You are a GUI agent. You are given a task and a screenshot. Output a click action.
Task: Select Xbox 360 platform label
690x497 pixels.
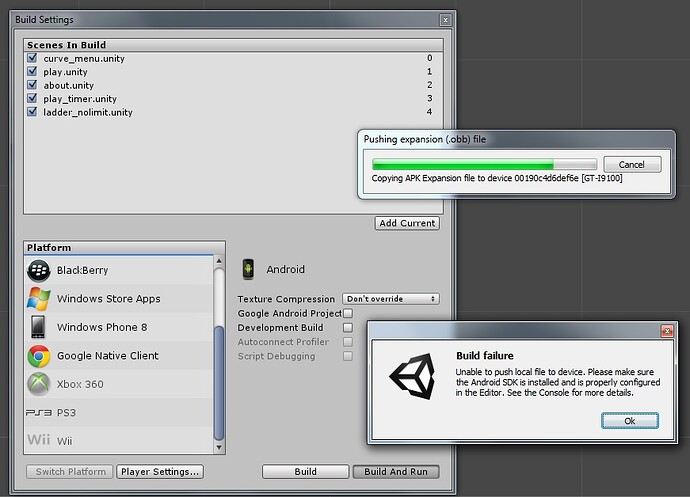pos(80,384)
